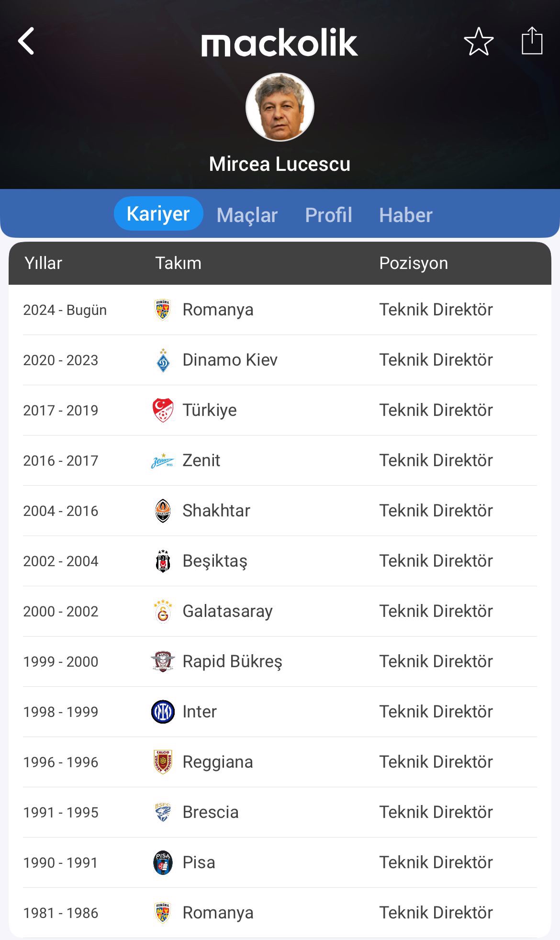
Task: Switch to the Maçlar tab
Action: click(x=247, y=215)
